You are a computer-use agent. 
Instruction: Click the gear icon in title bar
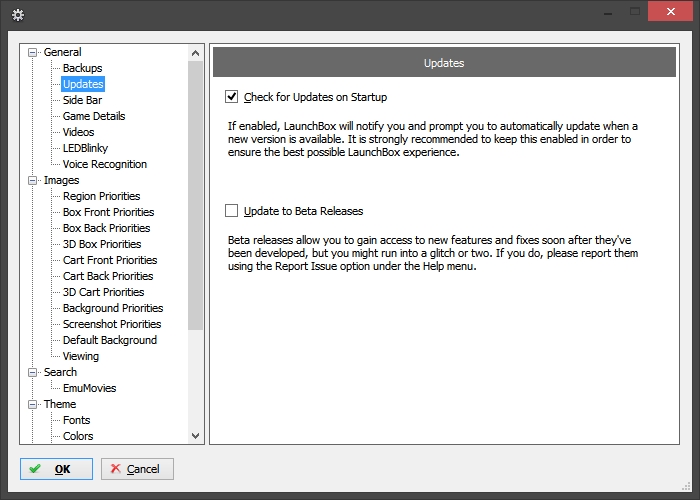(18, 15)
